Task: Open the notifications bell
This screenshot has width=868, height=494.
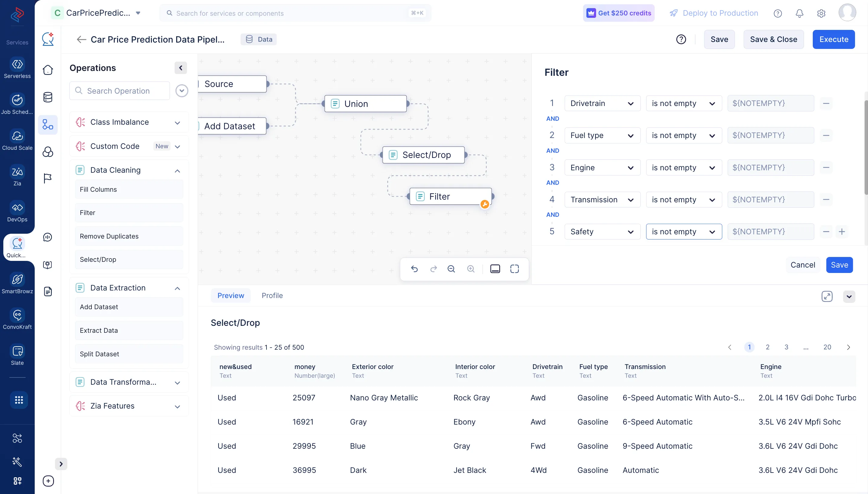Action: (799, 13)
